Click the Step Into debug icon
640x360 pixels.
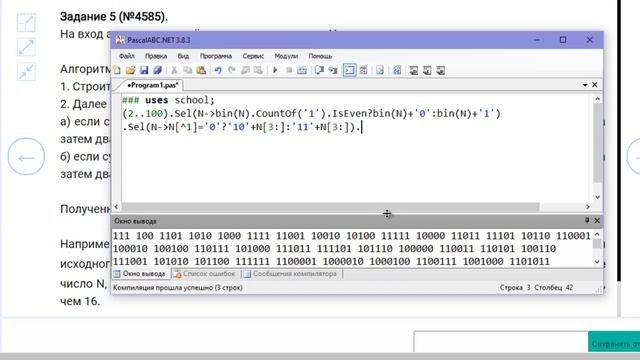pyautogui.click(x=333, y=70)
